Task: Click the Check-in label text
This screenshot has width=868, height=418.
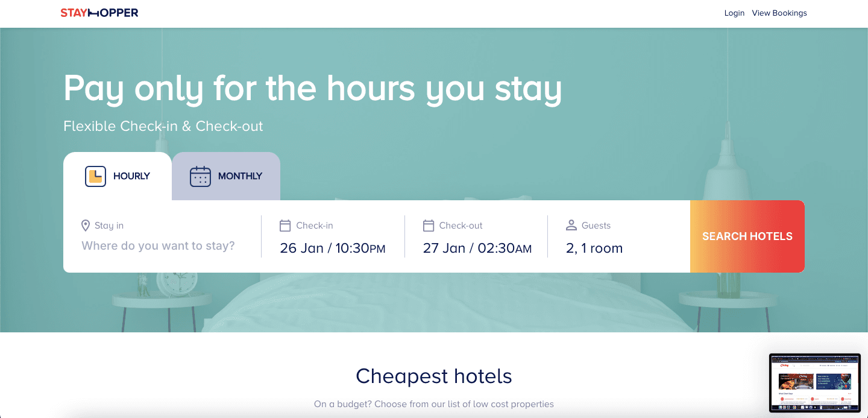Action: tap(315, 226)
